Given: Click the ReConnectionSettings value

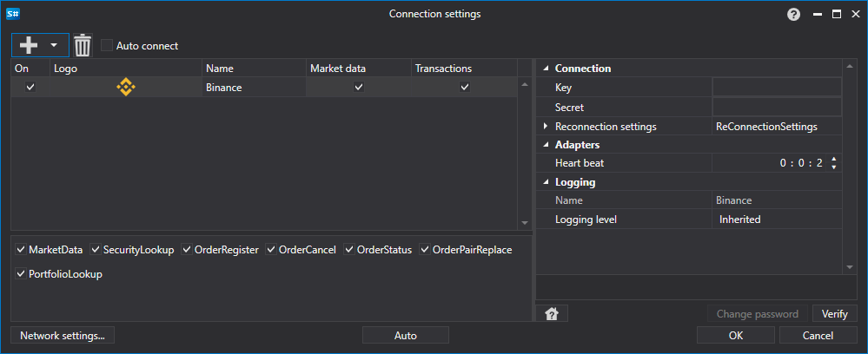Looking at the screenshot, I should pos(766,127).
